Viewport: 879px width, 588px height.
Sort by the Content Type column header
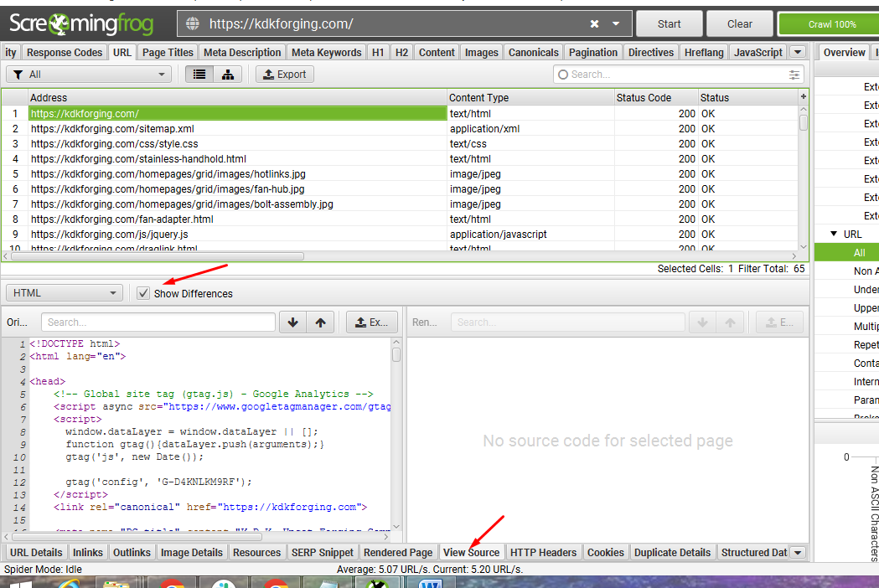tap(530, 97)
